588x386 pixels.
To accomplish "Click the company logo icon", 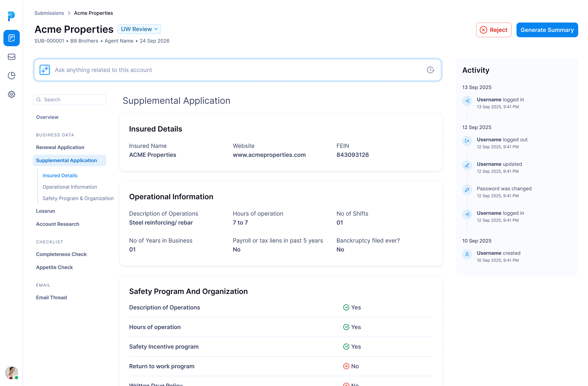I will [11, 16].
